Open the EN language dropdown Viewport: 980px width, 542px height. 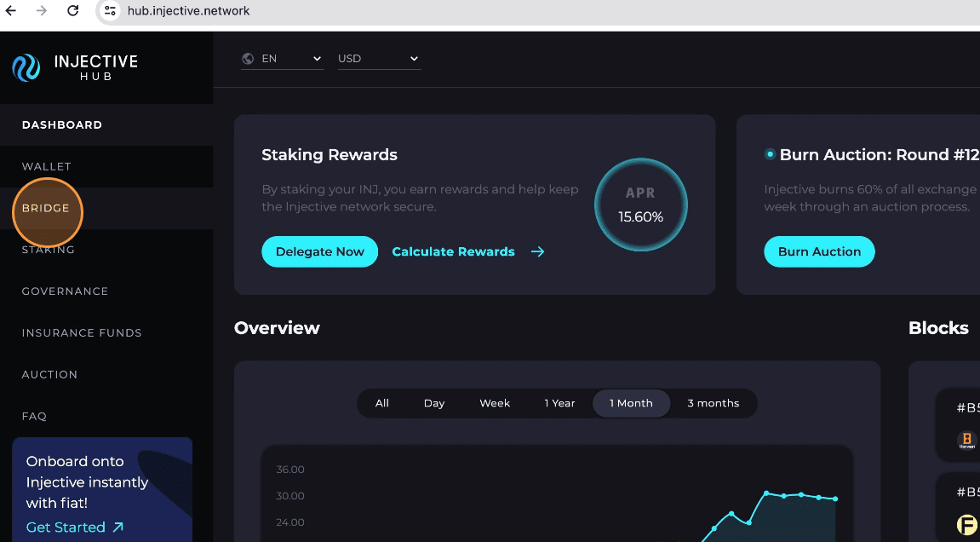click(283, 58)
